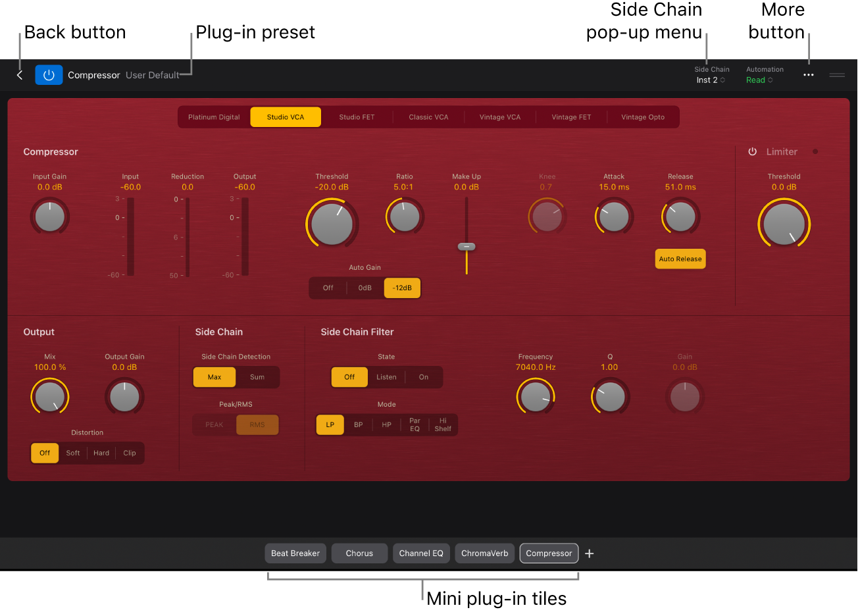Set Auto Gain to 0dB
Image resolution: width=858 pixels, height=616 pixels.
[365, 288]
